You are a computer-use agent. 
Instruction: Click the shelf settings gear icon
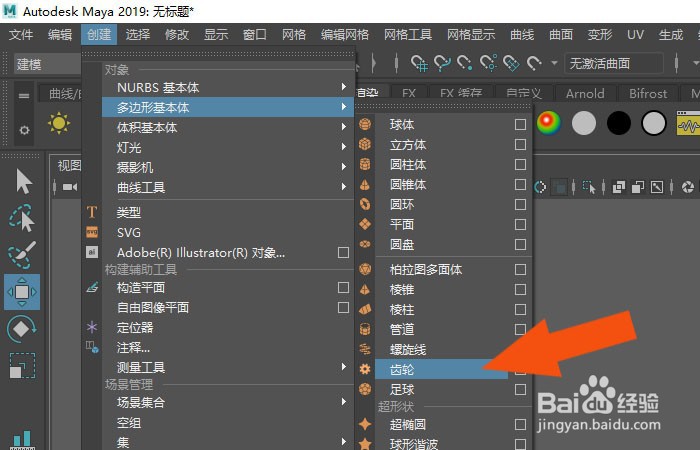coord(25,130)
